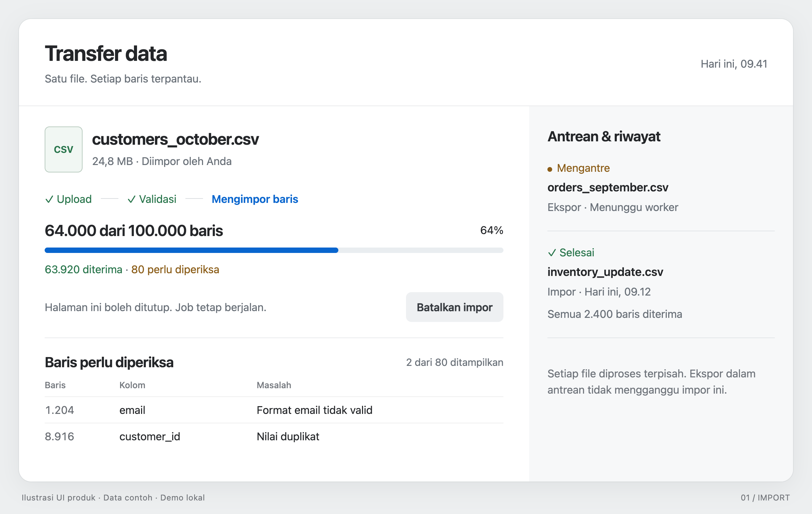Click the Antrean & riwayat heading

pyautogui.click(x=604, y=137)
